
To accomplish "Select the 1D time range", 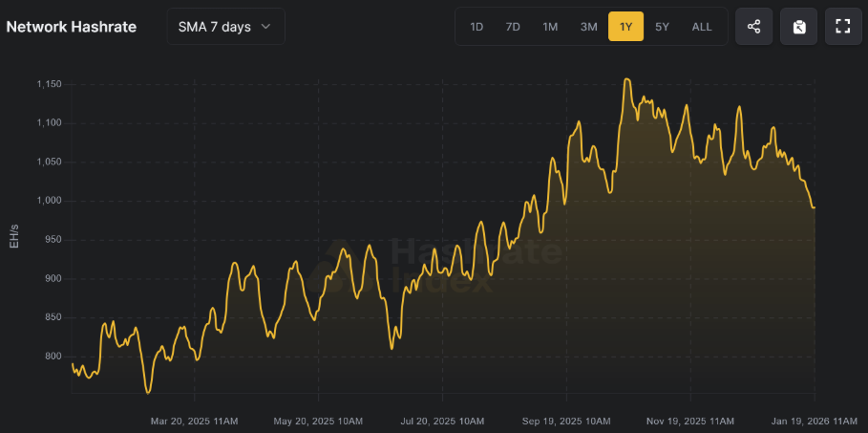I will tap(476, 27).
